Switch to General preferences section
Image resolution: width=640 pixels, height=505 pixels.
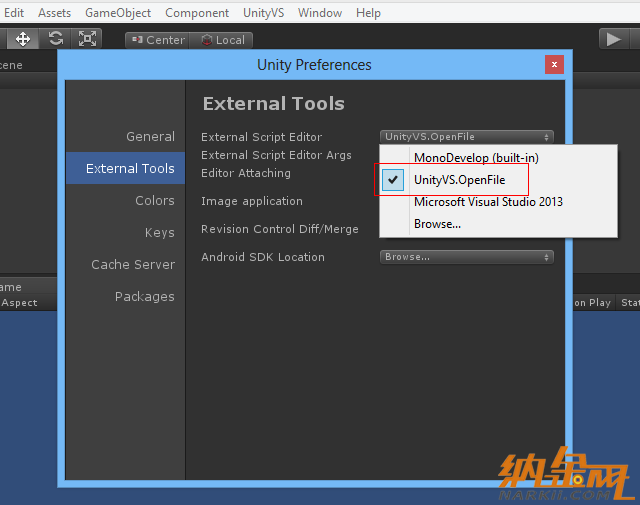point(126,136)
